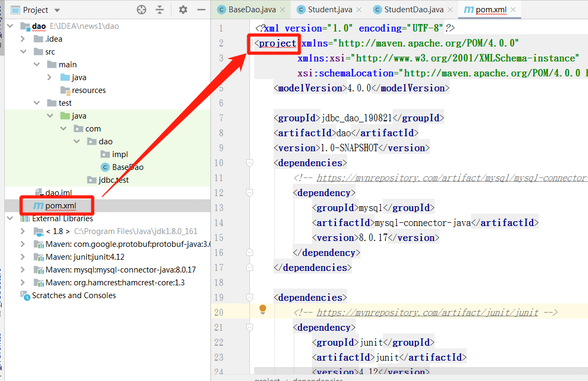Click the green test java folder icon
This screenshot has width=588, height=381.
coord(65,115)
